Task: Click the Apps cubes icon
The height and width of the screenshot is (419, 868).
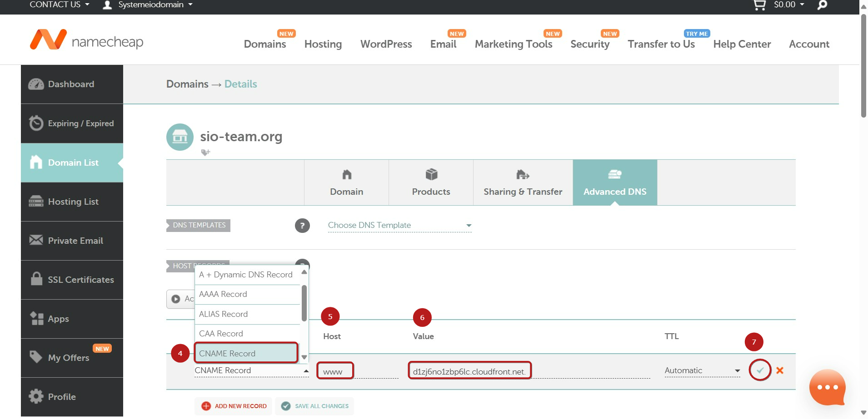Action: [x=36, y=318]
